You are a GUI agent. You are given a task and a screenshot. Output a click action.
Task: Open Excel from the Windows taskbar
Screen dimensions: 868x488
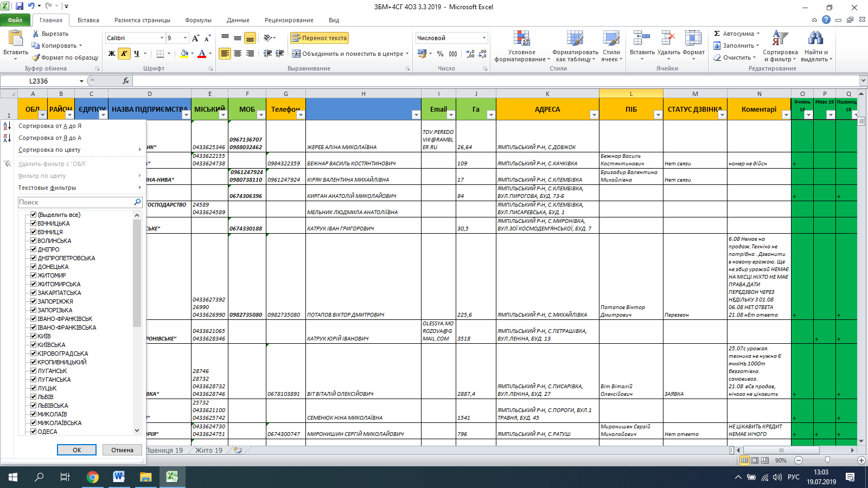(x=172, y=477)
